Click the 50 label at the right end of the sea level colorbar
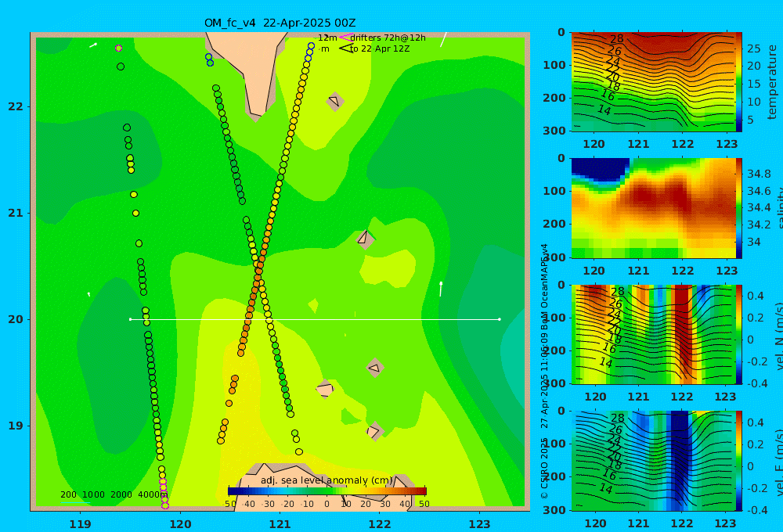This screenshot has width=783, height=532. click(x=424, y=504)
